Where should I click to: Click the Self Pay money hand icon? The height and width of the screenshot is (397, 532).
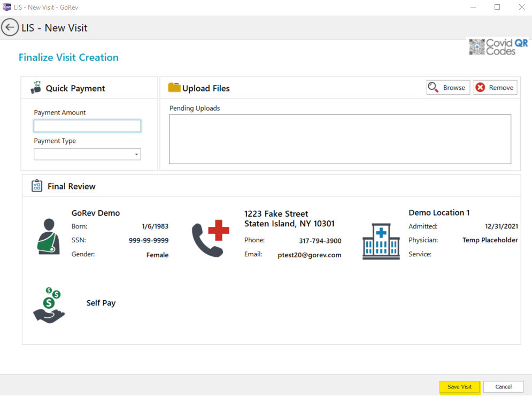point(49,305)
